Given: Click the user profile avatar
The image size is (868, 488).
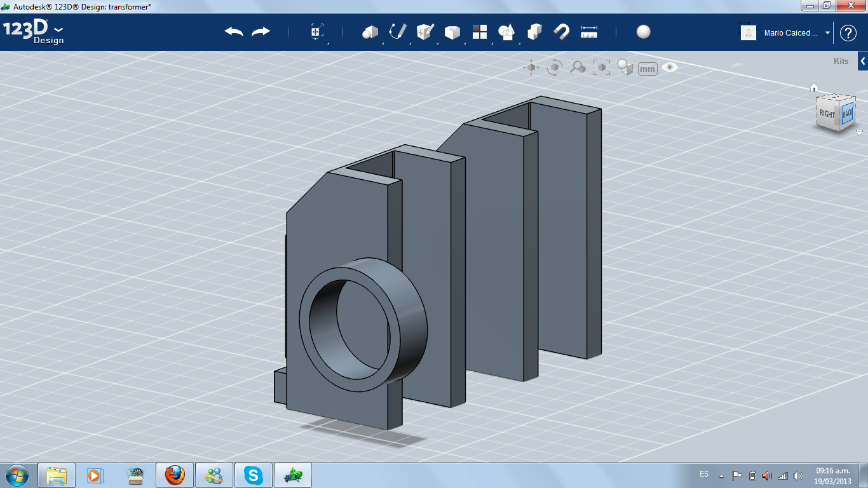Looking at the screenshot, I should [749, 32].
